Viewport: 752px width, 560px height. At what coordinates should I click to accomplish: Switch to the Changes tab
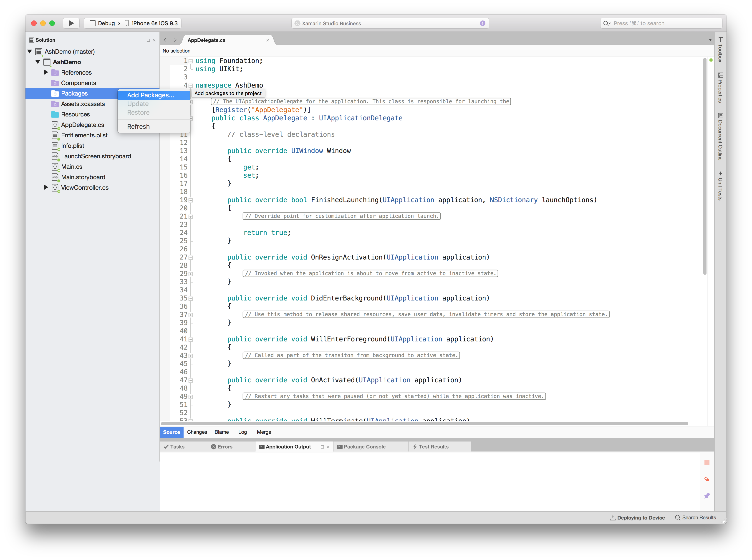click(x=197, y=432)
